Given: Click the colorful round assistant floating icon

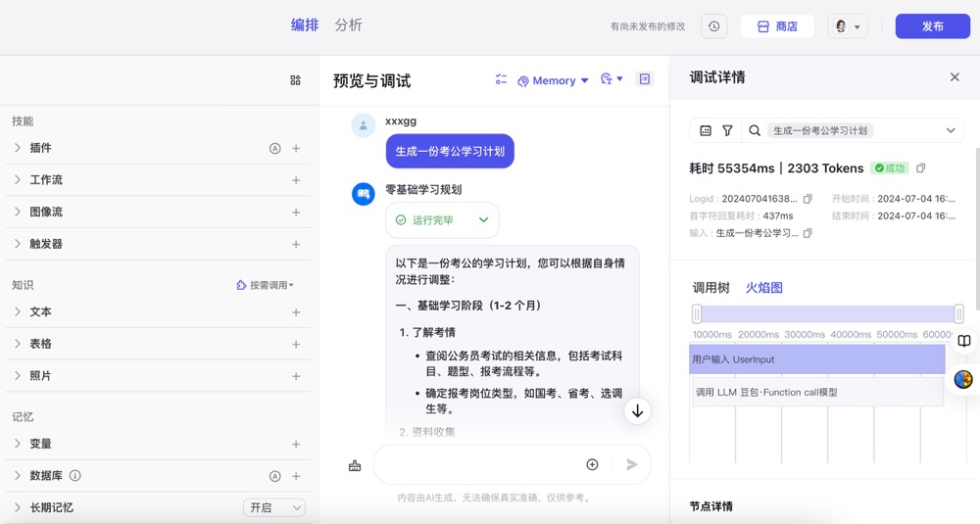Looking at the screenshot, I should click(963, 379).
